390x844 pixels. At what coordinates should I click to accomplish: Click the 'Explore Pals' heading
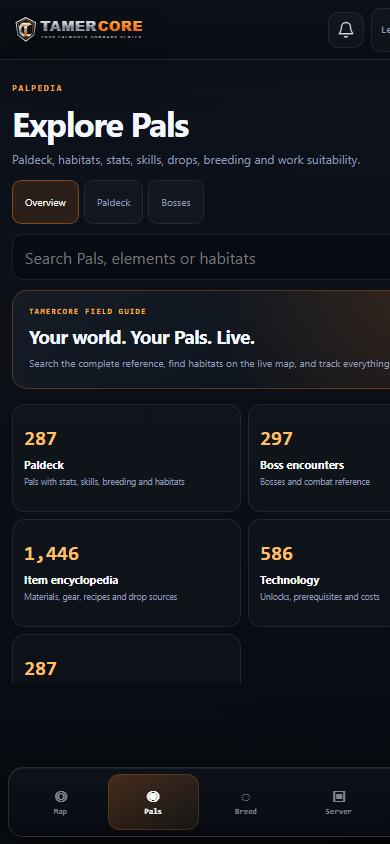pos(101,126)
